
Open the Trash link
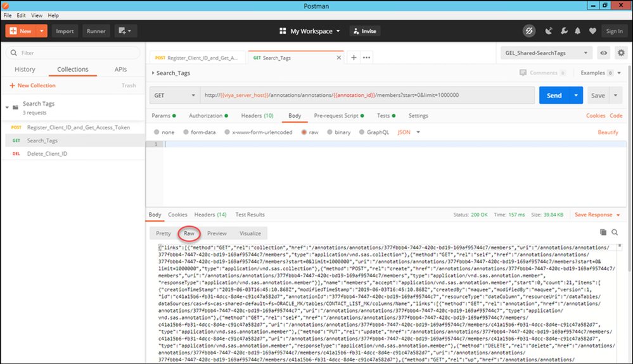129,85
